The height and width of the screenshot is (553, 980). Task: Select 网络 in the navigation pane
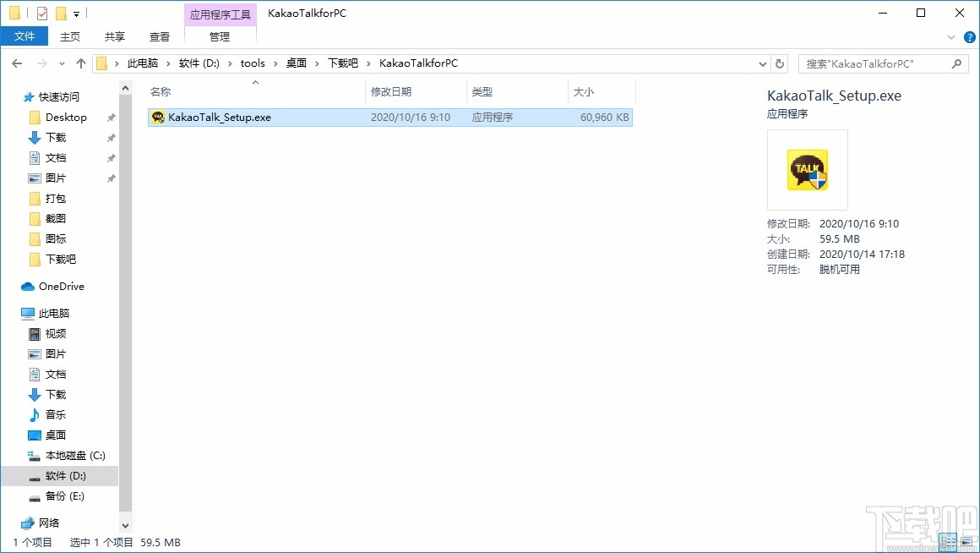pyautogui.click(x=49, y=523)
